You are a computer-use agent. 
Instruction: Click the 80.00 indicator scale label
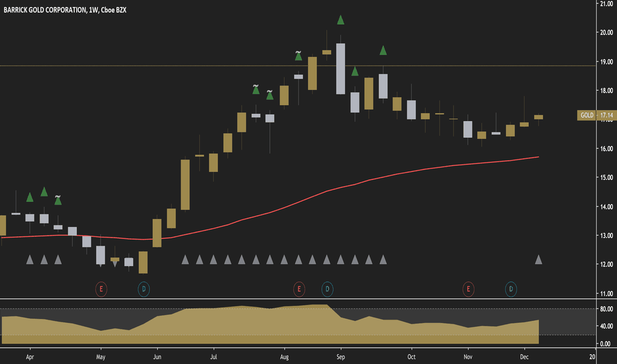click(606, 309)
